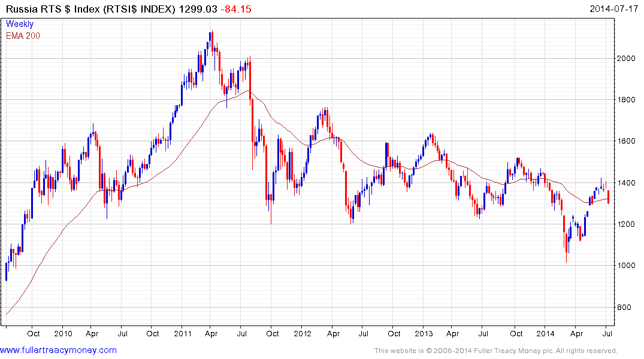Screen dimensions: 644x359
Task: Click the 2011 year axis label
Action: (x=183, y=333)
